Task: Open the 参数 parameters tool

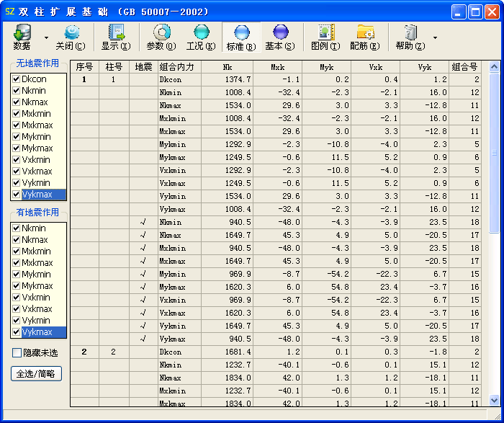Action: click(x=161, y=32)
